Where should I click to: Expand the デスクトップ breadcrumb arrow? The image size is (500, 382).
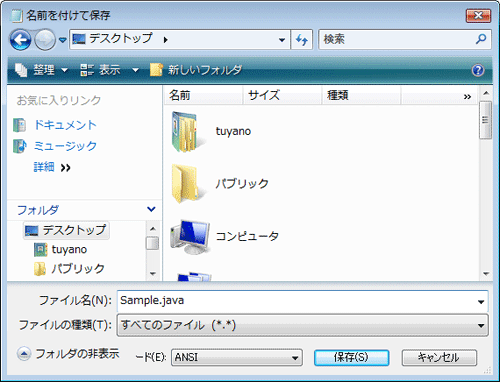point(166,40)
